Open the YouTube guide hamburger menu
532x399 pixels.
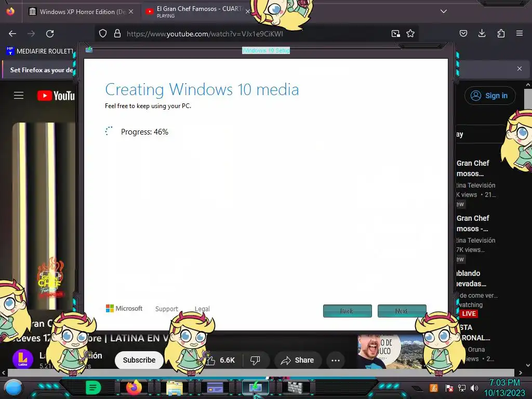tap(19, 96)
